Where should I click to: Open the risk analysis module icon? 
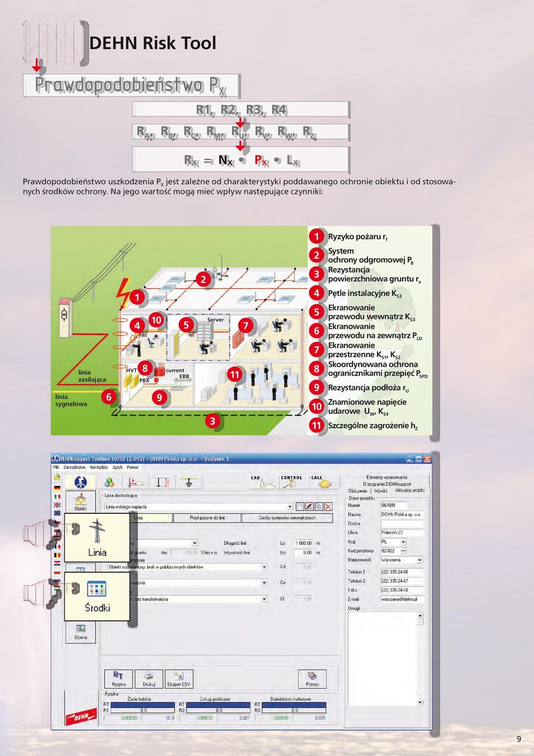point(81,482)
